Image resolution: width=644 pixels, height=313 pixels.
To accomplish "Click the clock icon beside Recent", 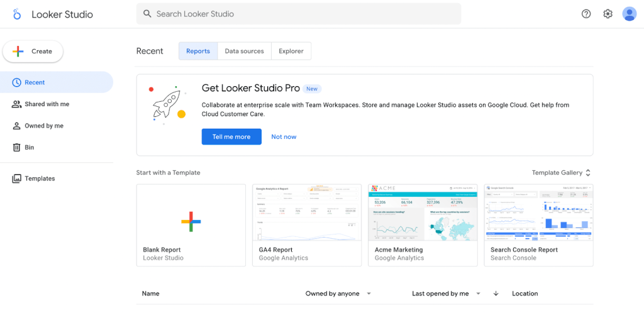I will click(x=16, y=82).
